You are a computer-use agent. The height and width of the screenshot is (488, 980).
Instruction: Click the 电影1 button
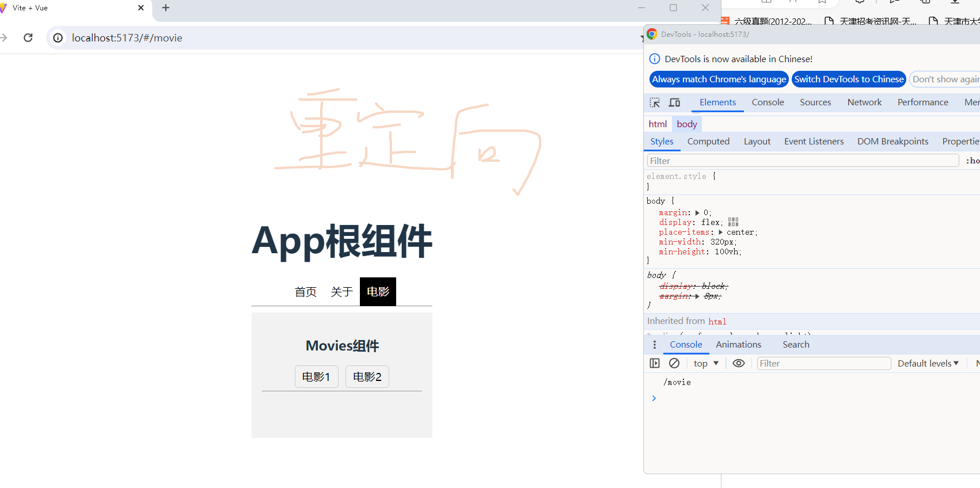point(316,377)
